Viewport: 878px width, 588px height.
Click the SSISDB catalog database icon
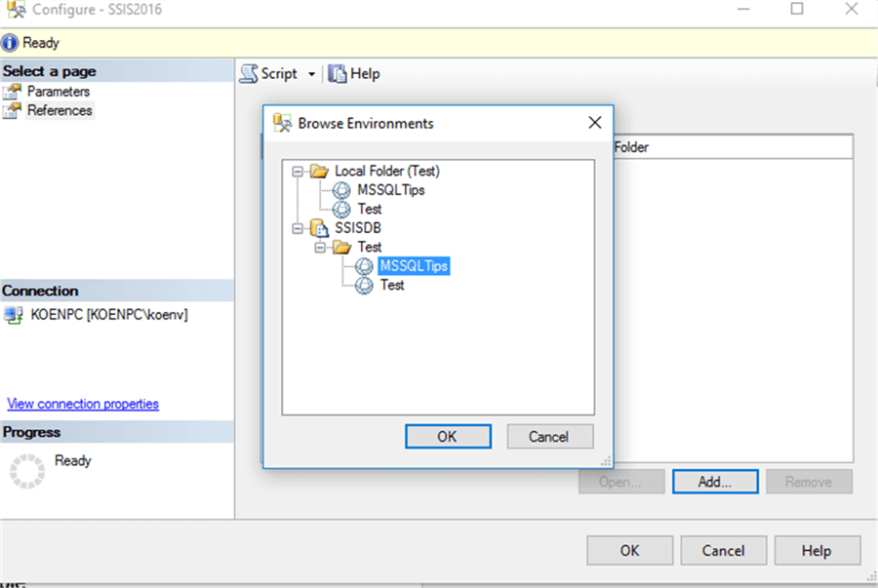tap(319, 228)
